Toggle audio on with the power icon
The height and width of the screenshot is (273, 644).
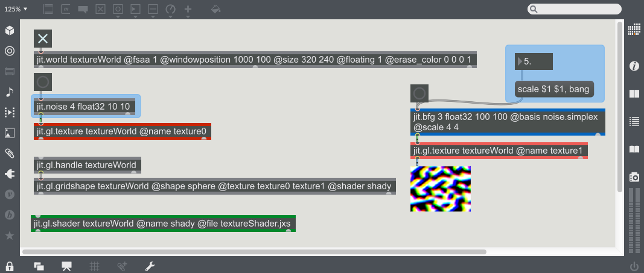click(x=634, y=266)
